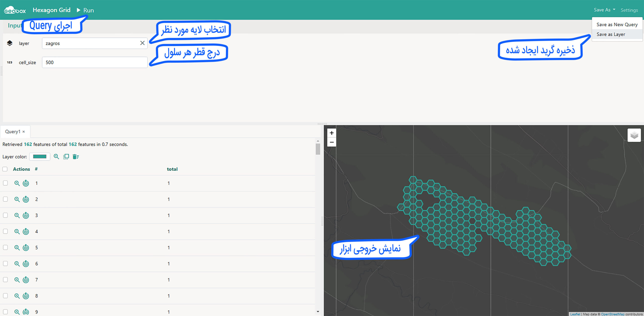Open Settings in the top bar
Viewport: 644px width, 316px height.
tap(629, 10)
